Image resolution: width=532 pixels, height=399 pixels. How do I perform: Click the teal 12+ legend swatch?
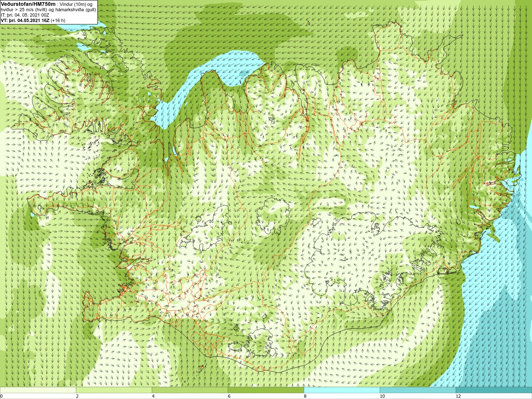click(x=494, y=390)
